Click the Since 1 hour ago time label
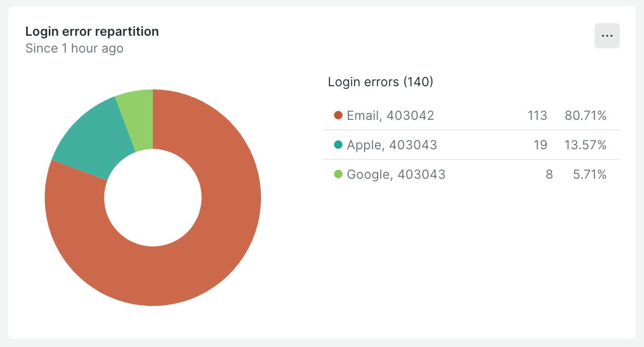The image size is (644, 347). click(x=74, y=48)
